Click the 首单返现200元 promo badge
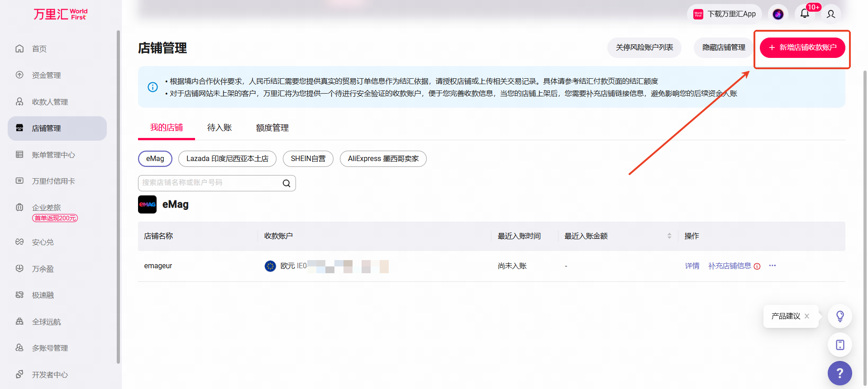This screenshot has width=868, height=389. tap(55, 218)
